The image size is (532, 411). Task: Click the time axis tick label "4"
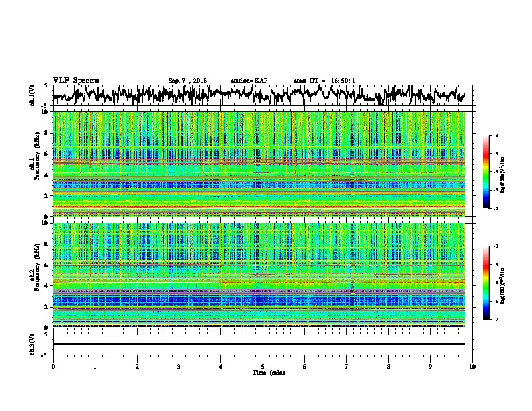(x=221, y=366)
